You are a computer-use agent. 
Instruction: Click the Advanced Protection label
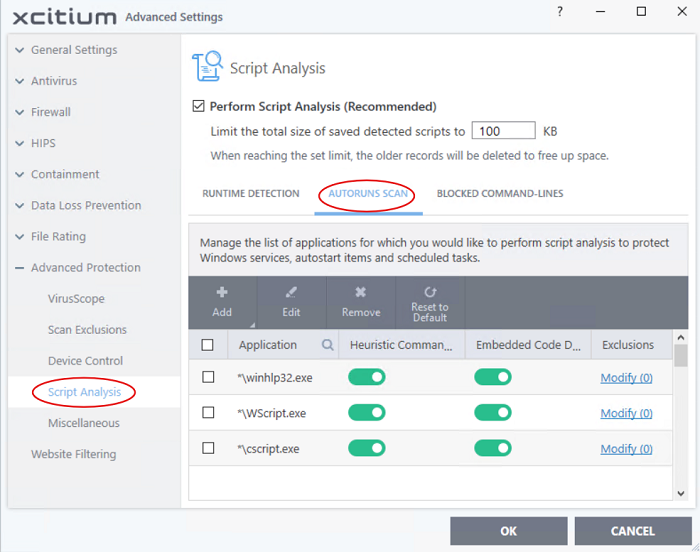pyautogui.click(x=86, y=268)
